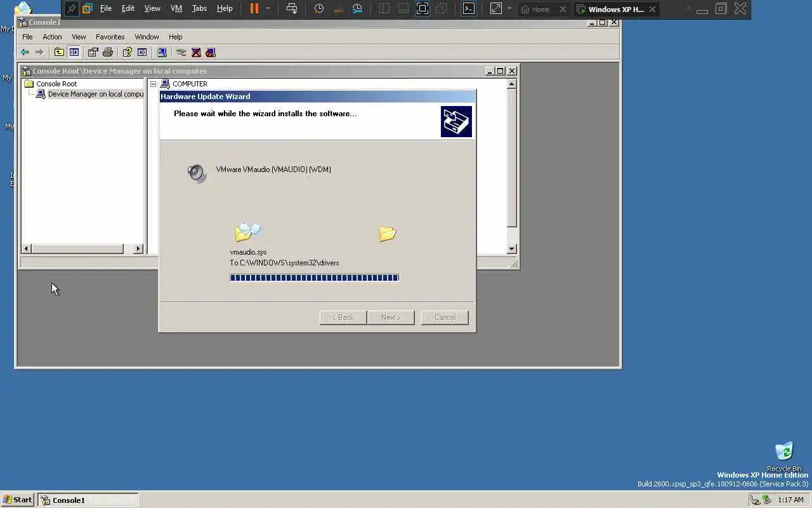Image resolution: width=812 pixels, height=508 pixels.
Task: Open the Console1 File menu
Action: pos(27,37)
